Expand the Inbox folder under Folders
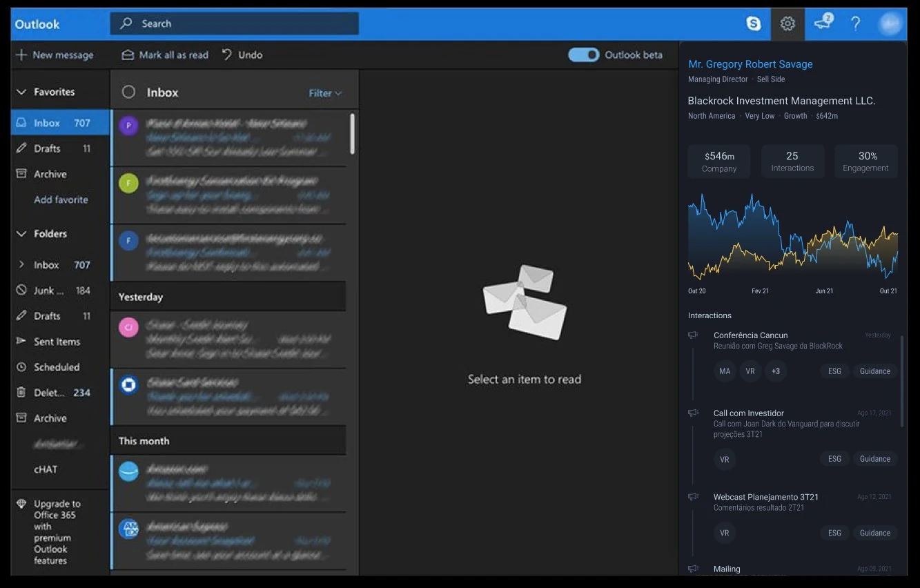The height and width of the screenshot is (588, 920). 21,265
